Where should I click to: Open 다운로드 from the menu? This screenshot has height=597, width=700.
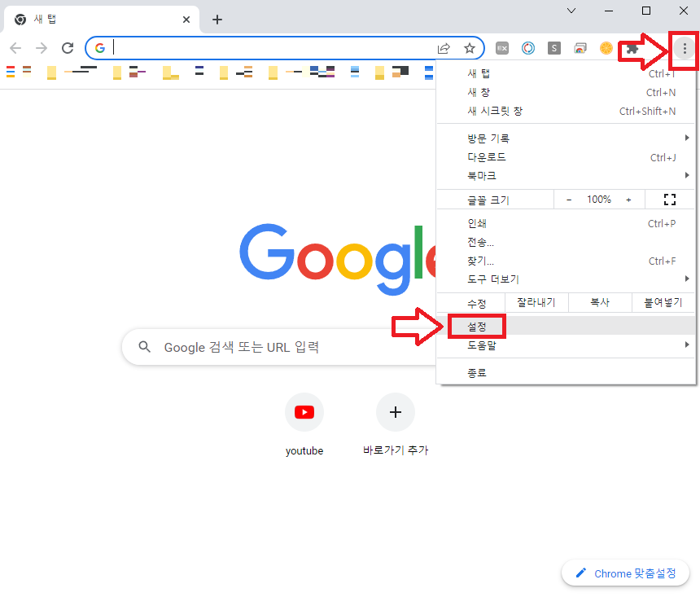tap(566, 157)
